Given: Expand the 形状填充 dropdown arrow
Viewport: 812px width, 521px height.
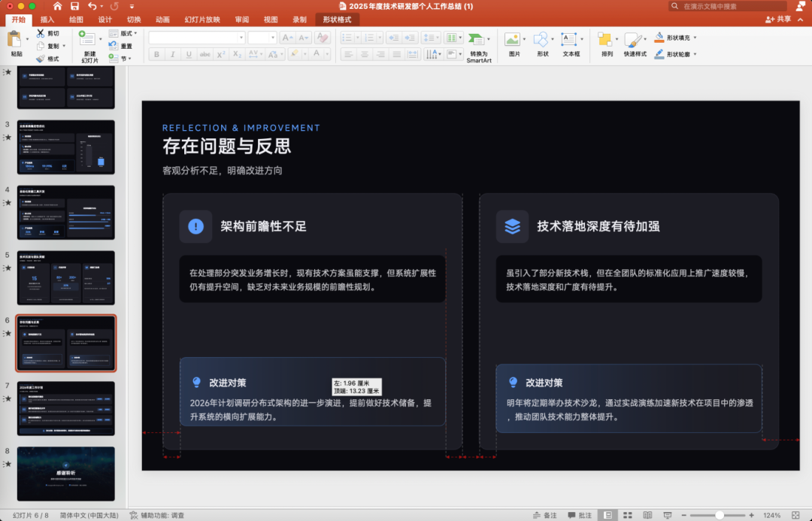Looking at the screenshot, I should point(695,38).
